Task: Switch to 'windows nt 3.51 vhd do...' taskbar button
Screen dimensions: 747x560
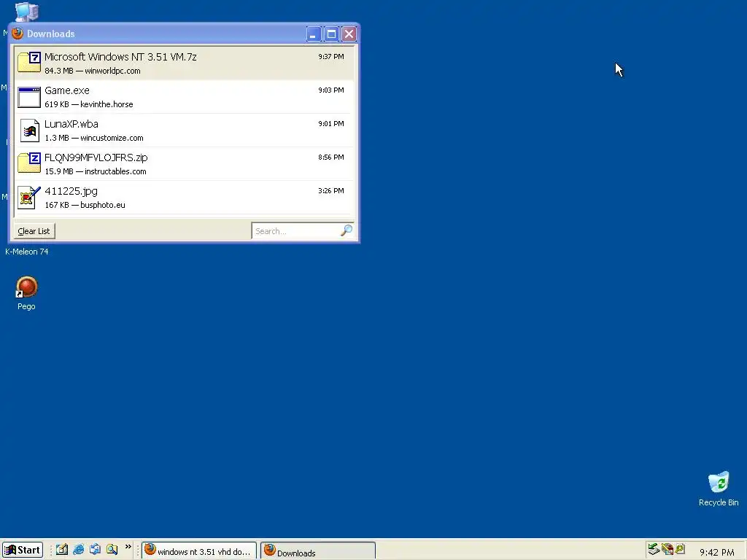Action: pyautogui.click(x=199, y=551)
